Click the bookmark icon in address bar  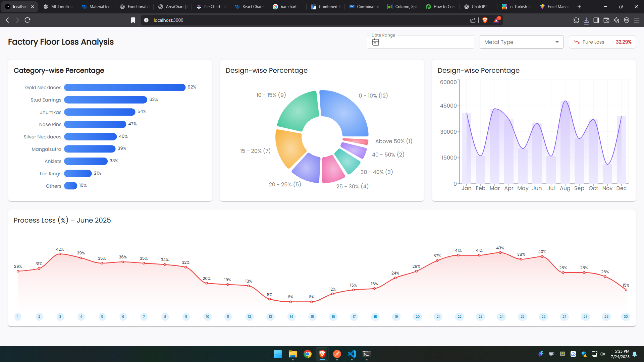(x=133, y=20)
